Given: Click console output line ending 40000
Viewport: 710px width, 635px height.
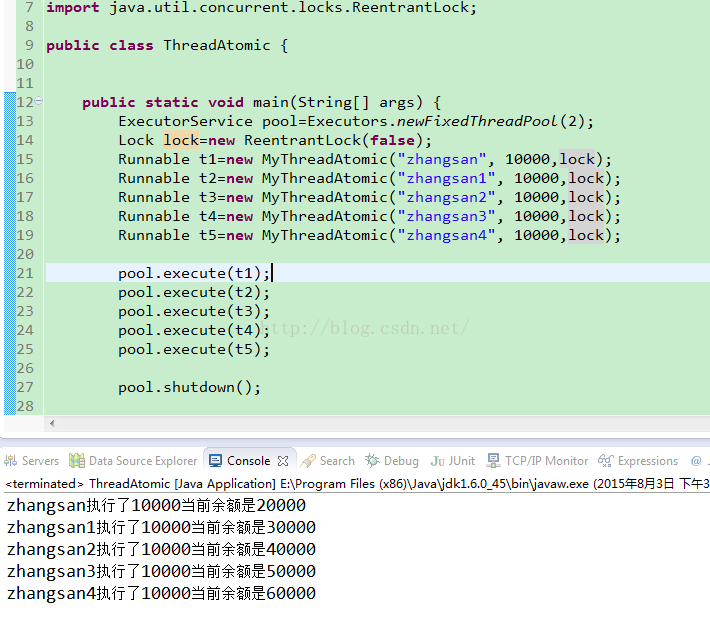Looking at the screenshot, I should pos(161,549).
